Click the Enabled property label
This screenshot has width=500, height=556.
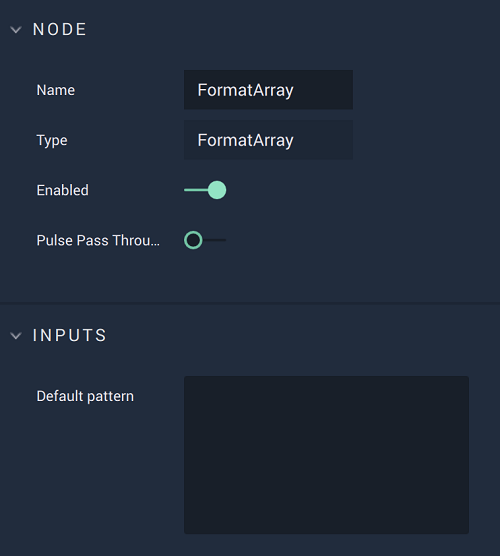click(x=62, y=190)
